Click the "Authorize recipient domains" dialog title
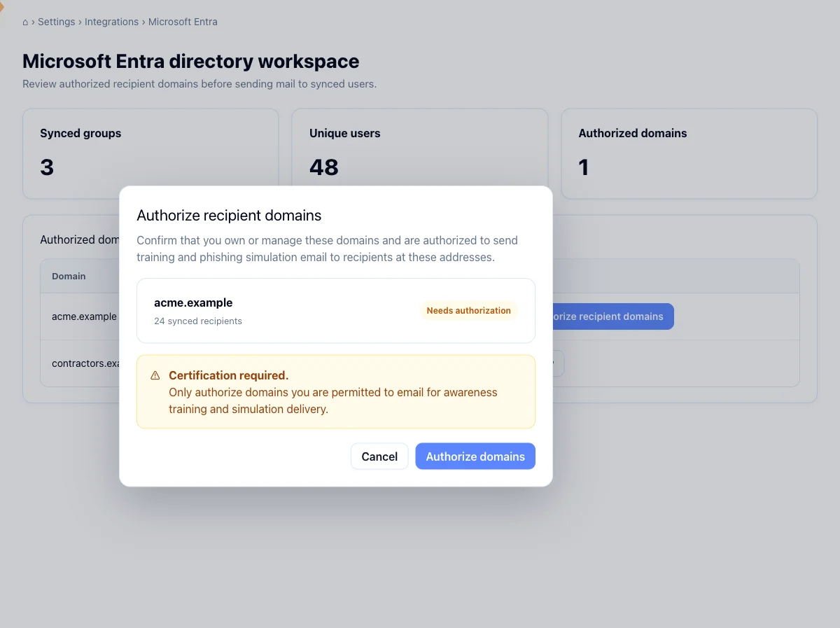This screenshot has height=628, width=840. click(229, 215)
